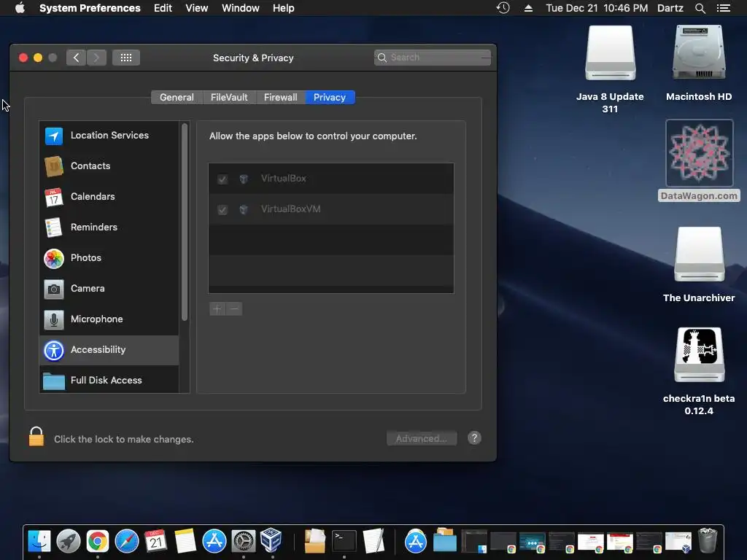Toggle the VirtualBox checkbox

(x=222, y=179)
